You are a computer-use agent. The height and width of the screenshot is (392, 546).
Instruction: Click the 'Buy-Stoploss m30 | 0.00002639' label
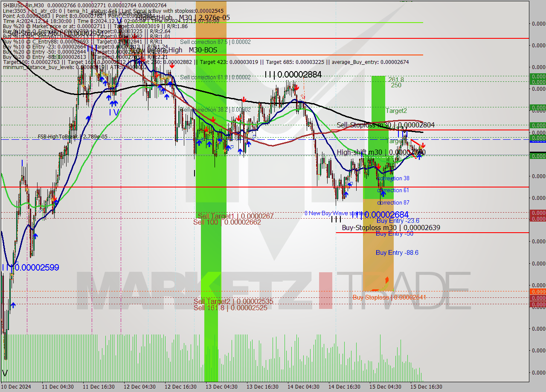tap(391, 228)
